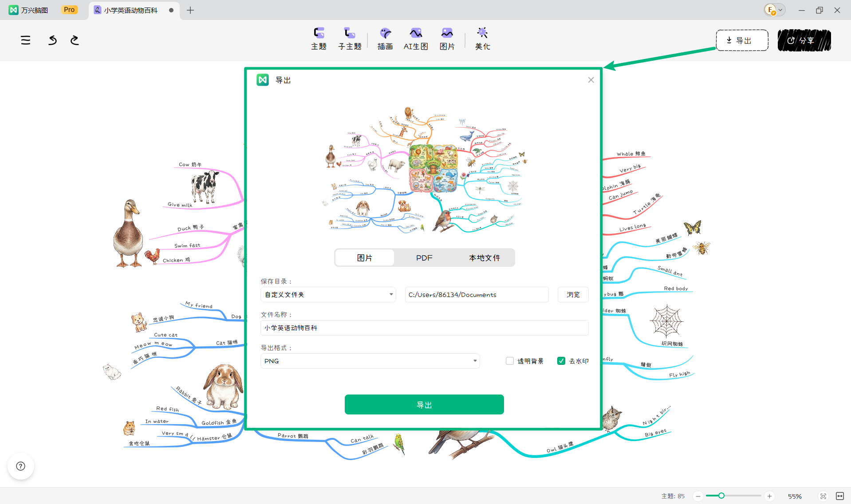This screenshot has height=504, width=851.
Task: Open a new tab with plus
Action: [x=190, y=10]
